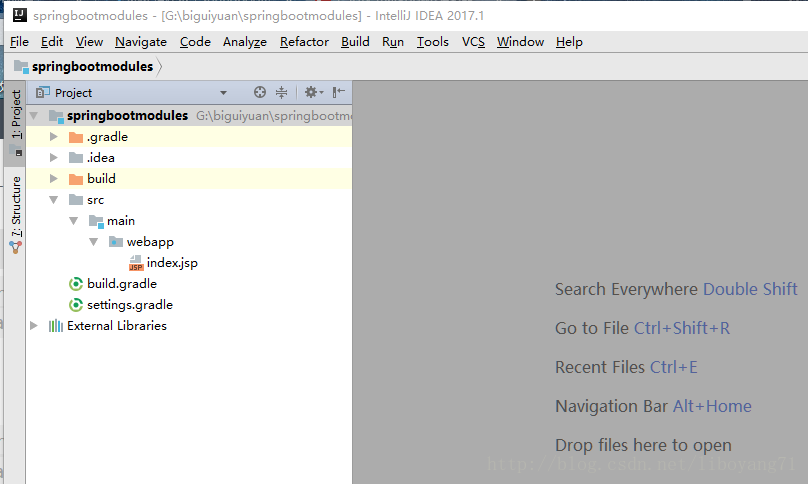Open the Project panel gear settings

pos(314,92)
